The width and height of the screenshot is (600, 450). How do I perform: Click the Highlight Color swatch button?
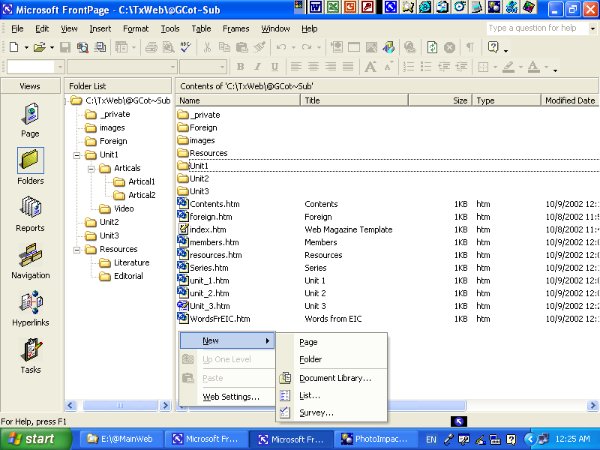click(509, 67)
